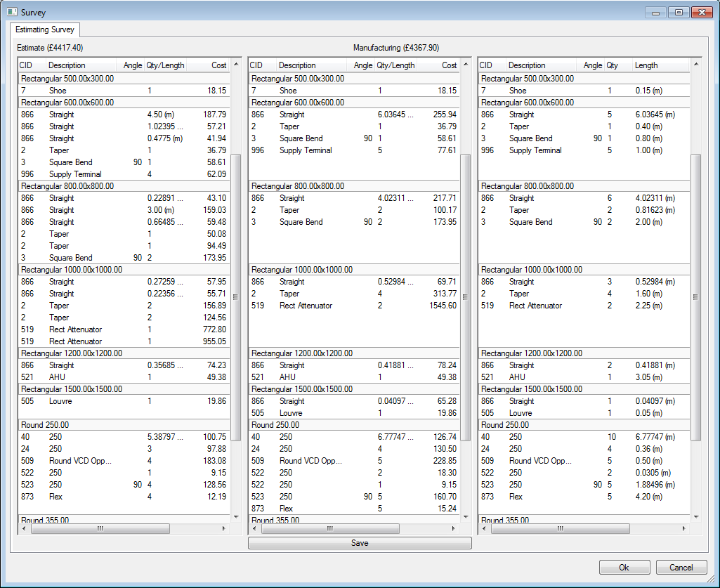Click Estimate vertical scrollbar down arrow
The height and width of the screenshot is (588, 720).
236,517
